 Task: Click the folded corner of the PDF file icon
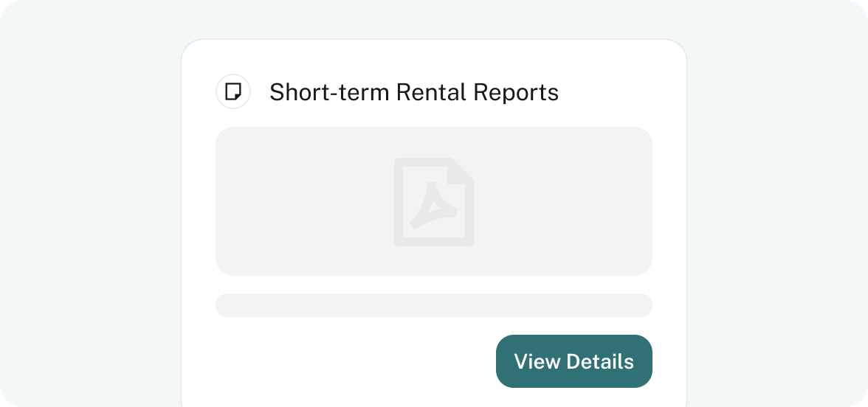461,171
